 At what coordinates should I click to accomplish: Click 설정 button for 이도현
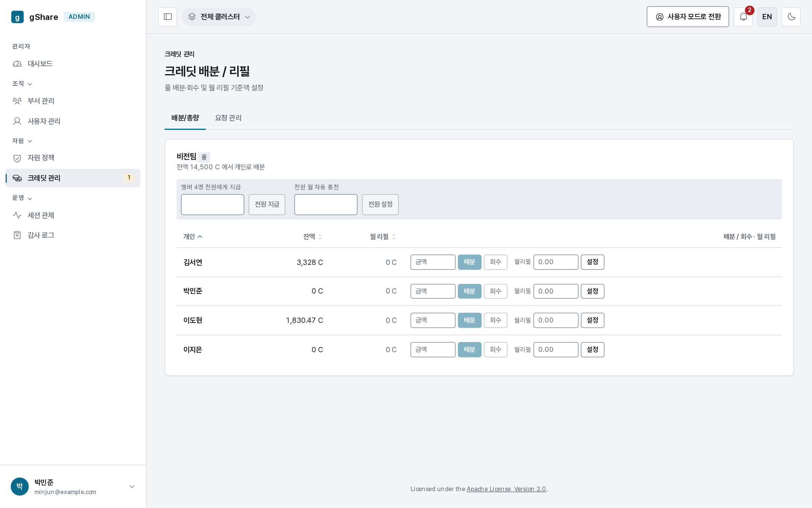(x=592, y=320)
